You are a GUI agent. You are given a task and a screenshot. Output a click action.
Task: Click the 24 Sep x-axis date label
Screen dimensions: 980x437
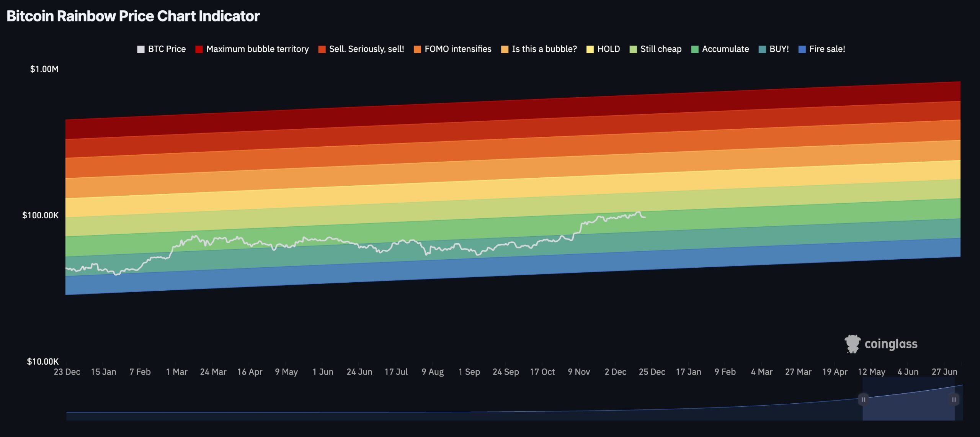click(506, 372)
